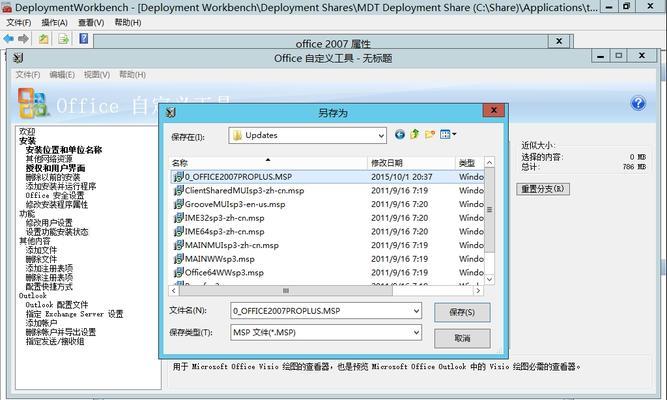Select 添加注册表项 in the navigation tree
This screenshot has height=400, width=667.
click(49, 268)
